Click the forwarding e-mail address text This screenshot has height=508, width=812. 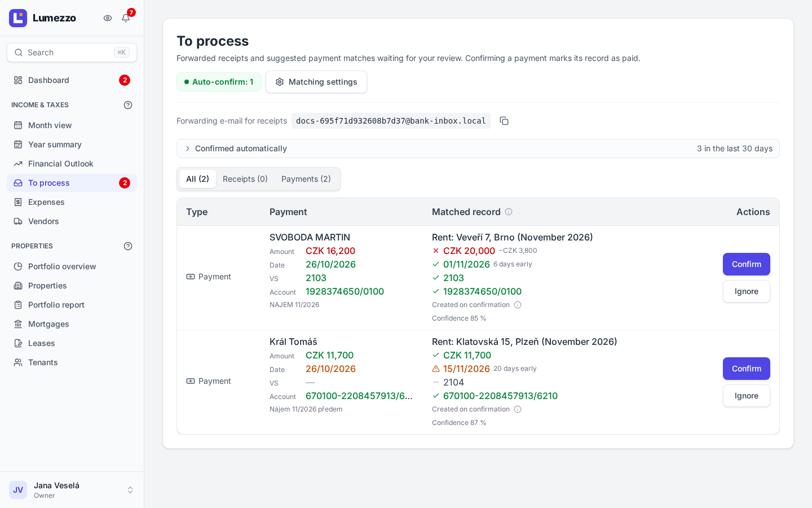click(x=391, y=121)
